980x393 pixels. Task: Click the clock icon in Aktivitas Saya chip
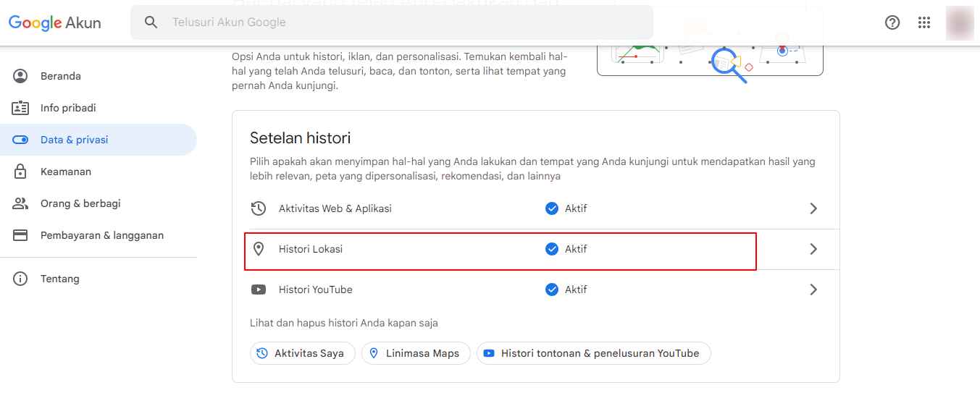coord(262,353)
